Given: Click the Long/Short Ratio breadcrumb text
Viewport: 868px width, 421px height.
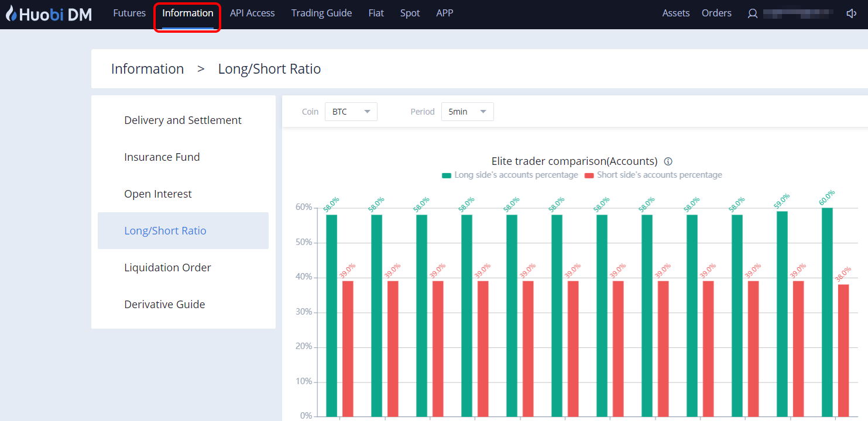Looking at the screenshot, I should pyautogui.click(x=270, y=69).
